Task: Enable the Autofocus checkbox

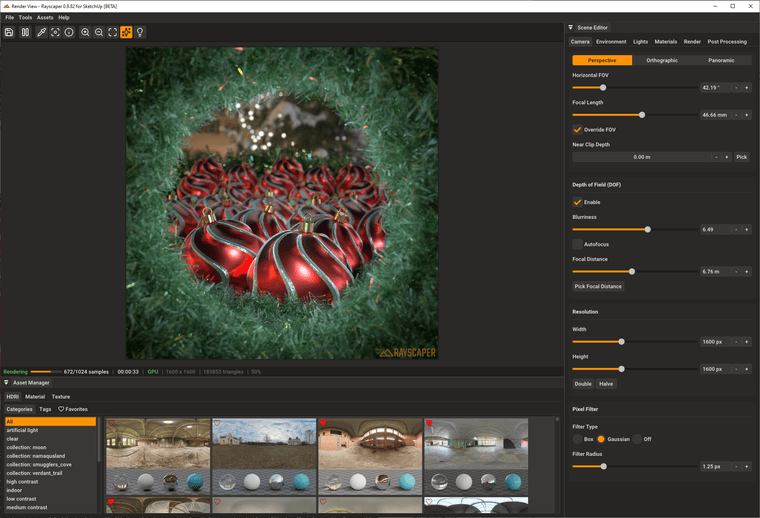Action: point(577,244)
